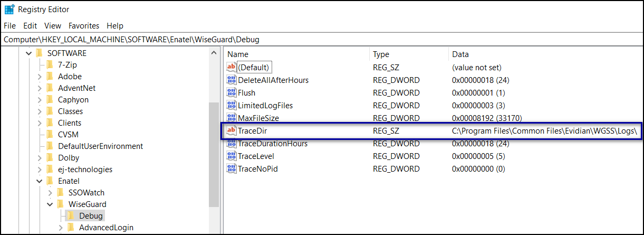Click the TraceLevel DWORD icon
The width and height of the screenshot is (644, 235).
[x=232, y=156]
